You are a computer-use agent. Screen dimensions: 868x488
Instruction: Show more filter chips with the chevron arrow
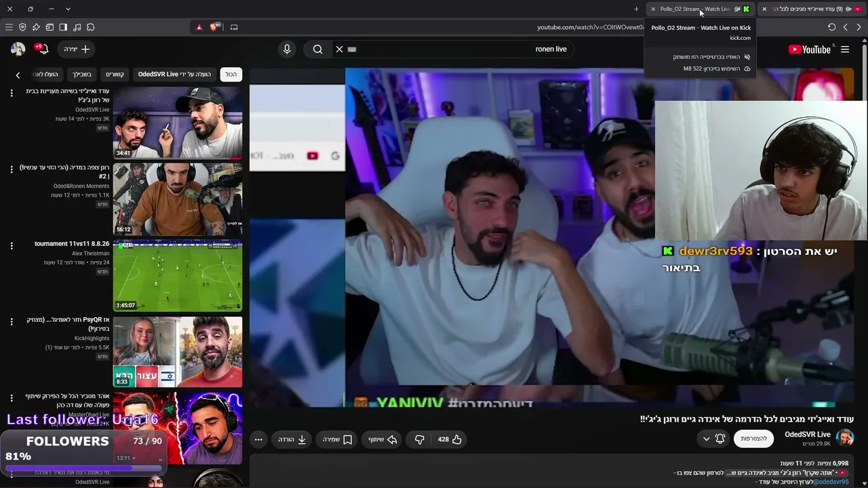18,75
